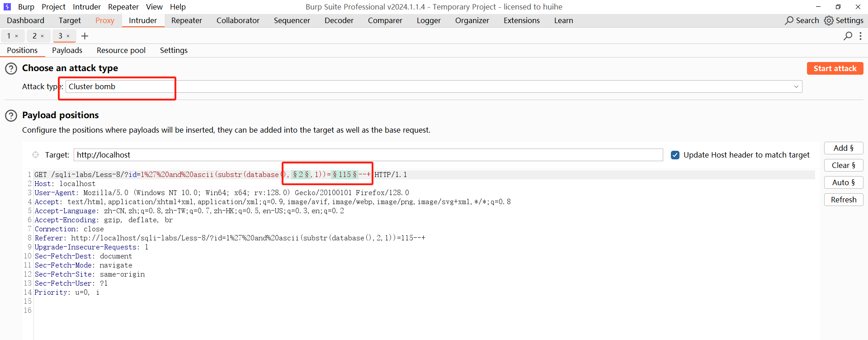The height and width of the screenshot is (340, 868).
Task: Open the Burp menu
Action: (x=26, y=7)
